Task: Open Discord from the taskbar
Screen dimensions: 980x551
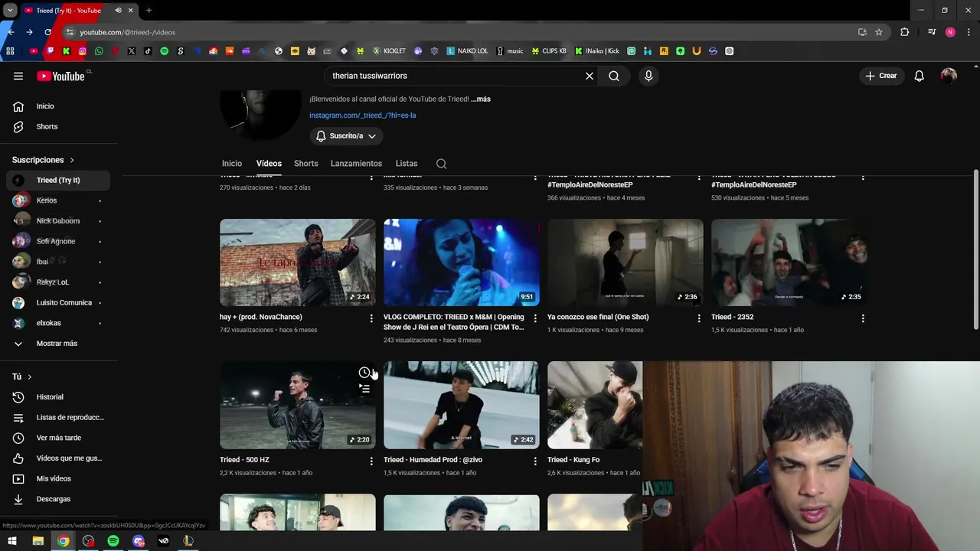Action: point(139,541)
